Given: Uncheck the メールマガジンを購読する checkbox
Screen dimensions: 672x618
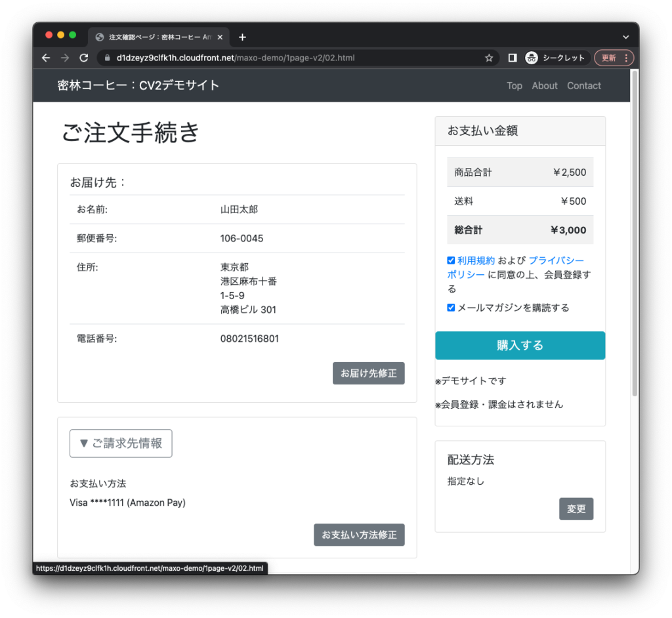Looking at the screenshot, I should tap(451, 308).
